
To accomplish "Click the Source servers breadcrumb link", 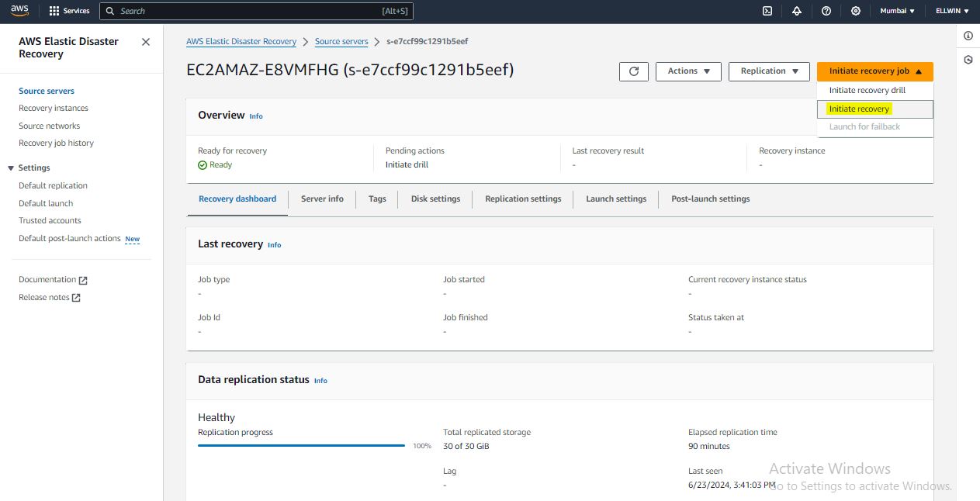I will (341, 42).
